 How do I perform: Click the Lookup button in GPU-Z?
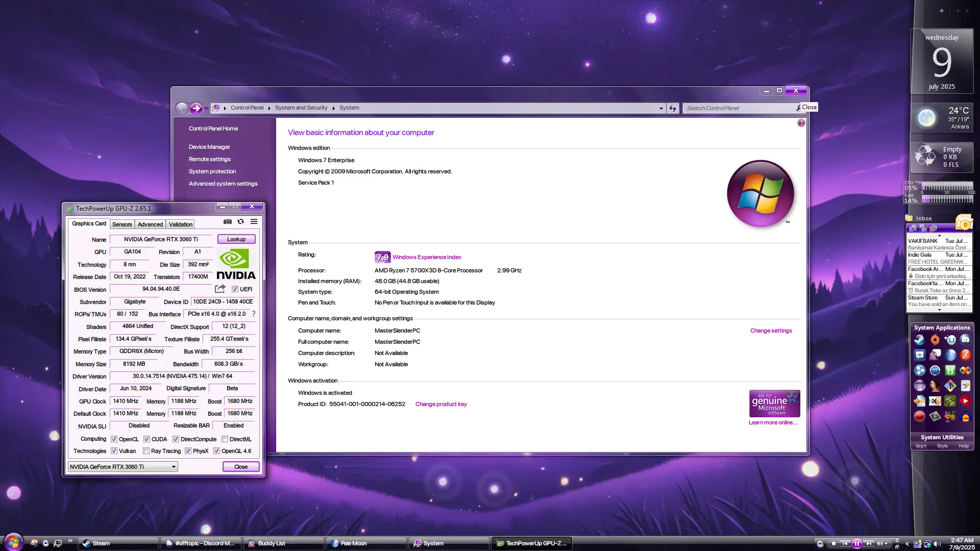[236, 239]
